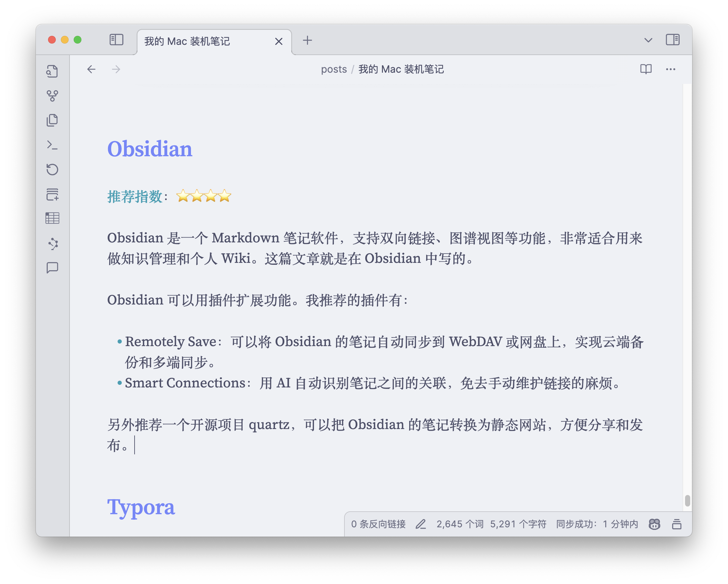Click the vertical scrollbar thumb
Image resolution: width=728 pixels, height=584 pixels.
click(687, 501)
